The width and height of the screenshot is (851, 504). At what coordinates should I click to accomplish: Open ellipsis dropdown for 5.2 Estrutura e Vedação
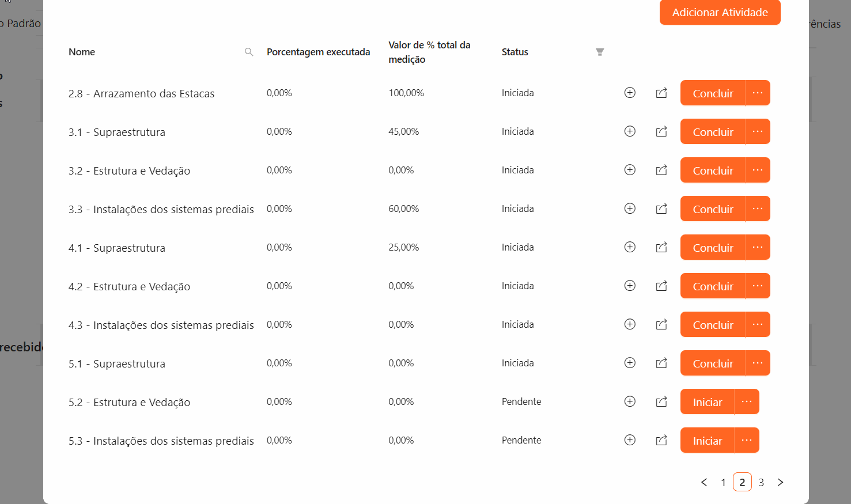click(x=747, y=401)
